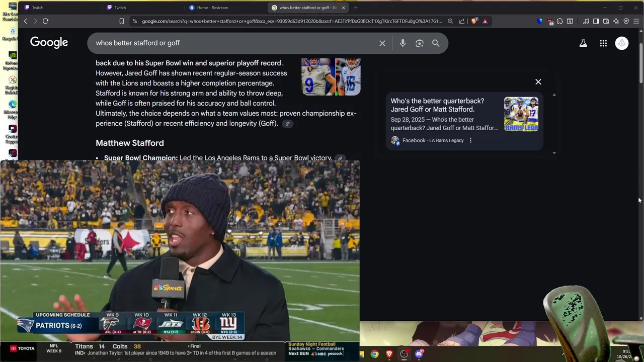
Task: Open OBS Studio from the taskbar
Action: pyautogui.click(x=404, y=354)
